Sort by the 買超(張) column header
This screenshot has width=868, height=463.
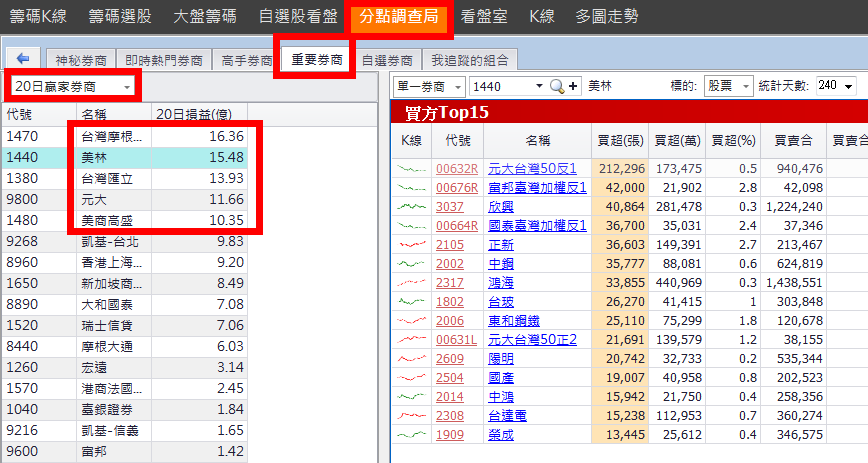(618, 141)
